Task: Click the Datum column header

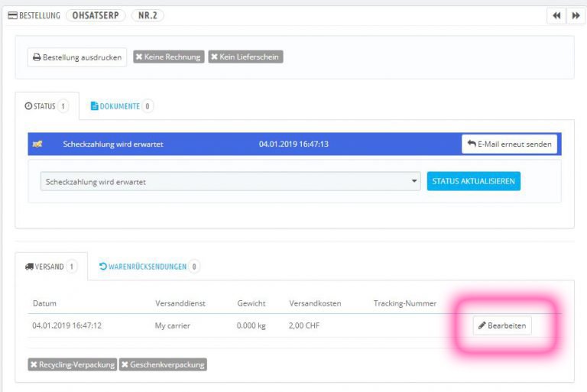Action: tap(44, 303)
